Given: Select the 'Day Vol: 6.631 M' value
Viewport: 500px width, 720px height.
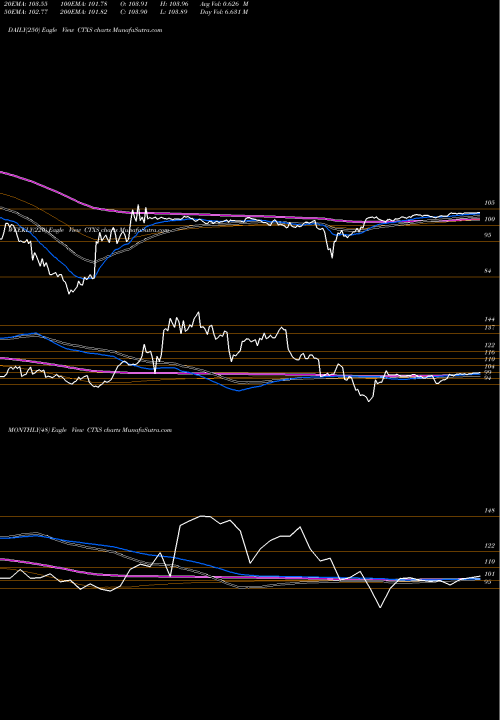Looking at the screenshot, I should click(x=225, y=12).
